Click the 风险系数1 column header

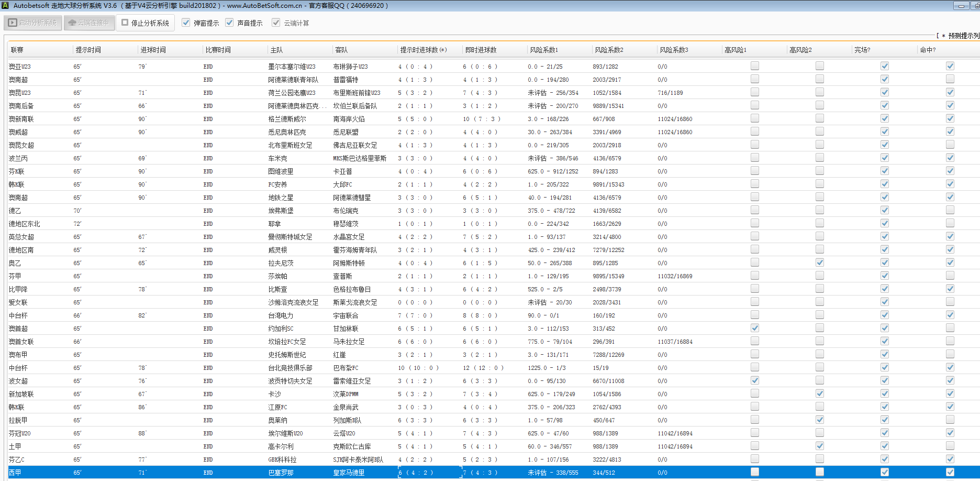point(543,50)
